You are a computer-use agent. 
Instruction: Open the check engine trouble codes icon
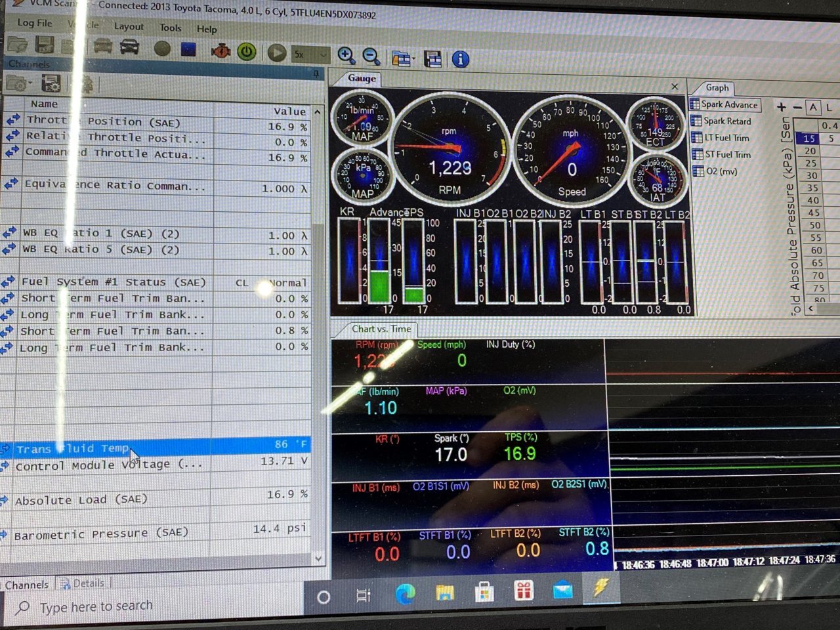220,51
